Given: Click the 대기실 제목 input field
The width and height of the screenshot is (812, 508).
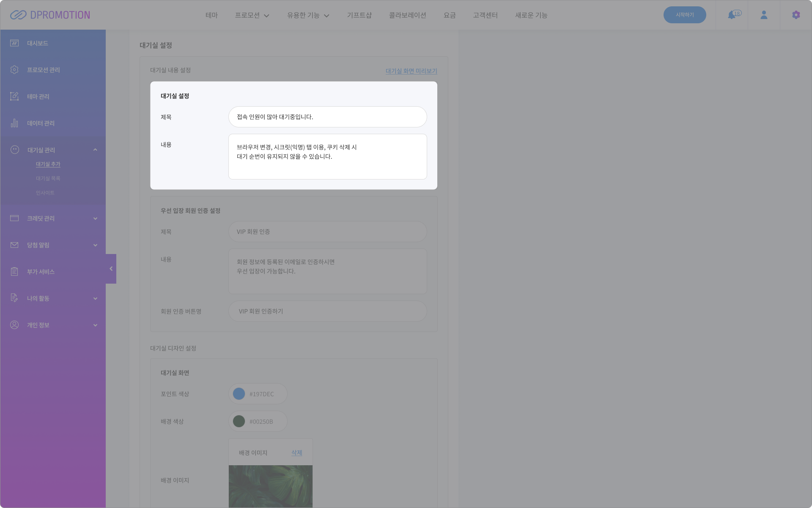Looking at the screenshot, I should click(x=328, y=117).
